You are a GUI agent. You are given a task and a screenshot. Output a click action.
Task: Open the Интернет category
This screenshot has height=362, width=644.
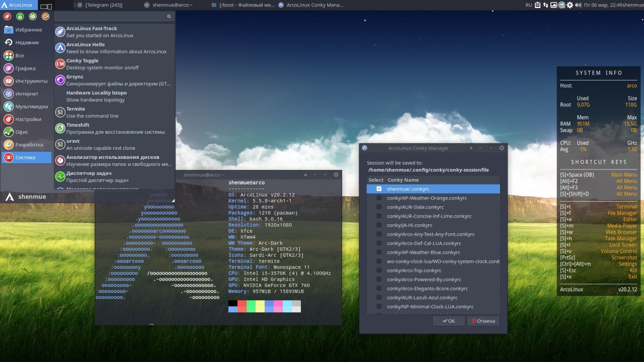[x=27, y=94]
